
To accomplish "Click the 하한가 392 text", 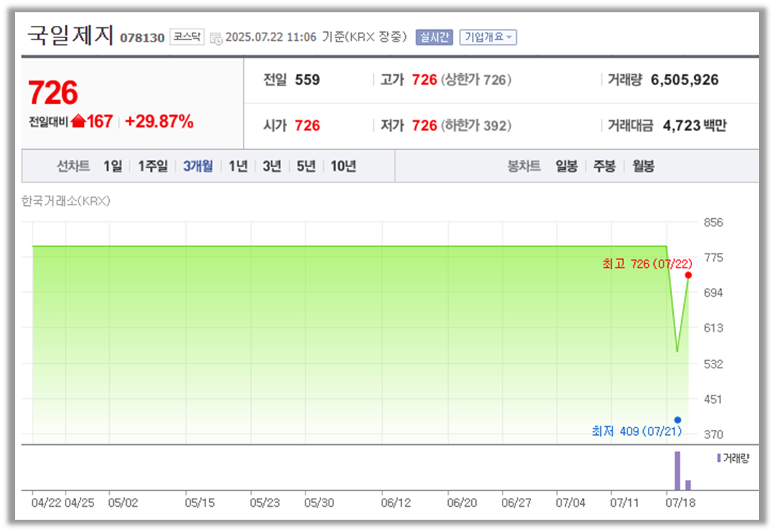I will click(476, 125).
